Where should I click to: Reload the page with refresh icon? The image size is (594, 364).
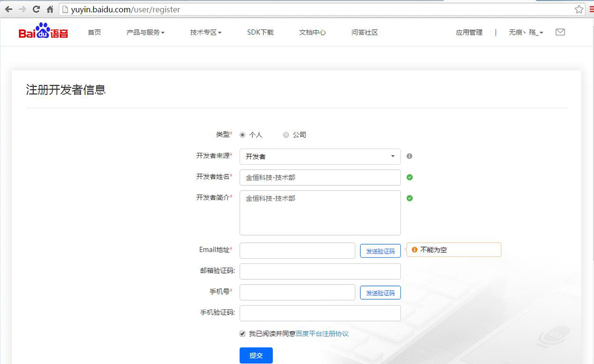click(36, 9)
